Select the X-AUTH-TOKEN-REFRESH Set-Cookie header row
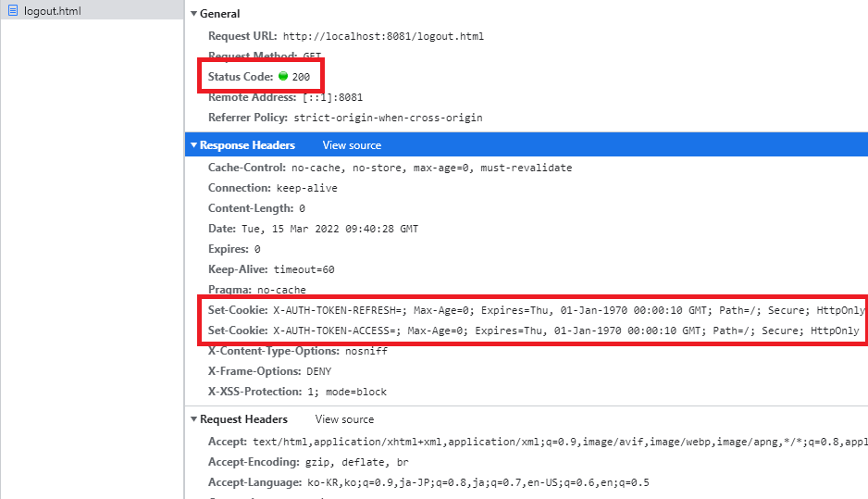868x499 pixels. (x=536, y=310)
